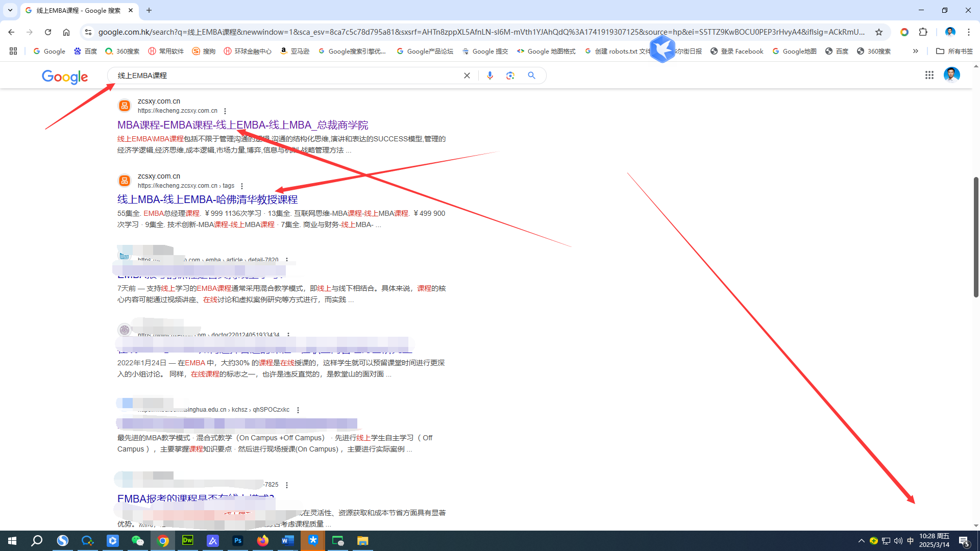The height and width of the screenshot is (551, 980).
Task: Open the Chrome profile avatar
Action: (950, 32)
